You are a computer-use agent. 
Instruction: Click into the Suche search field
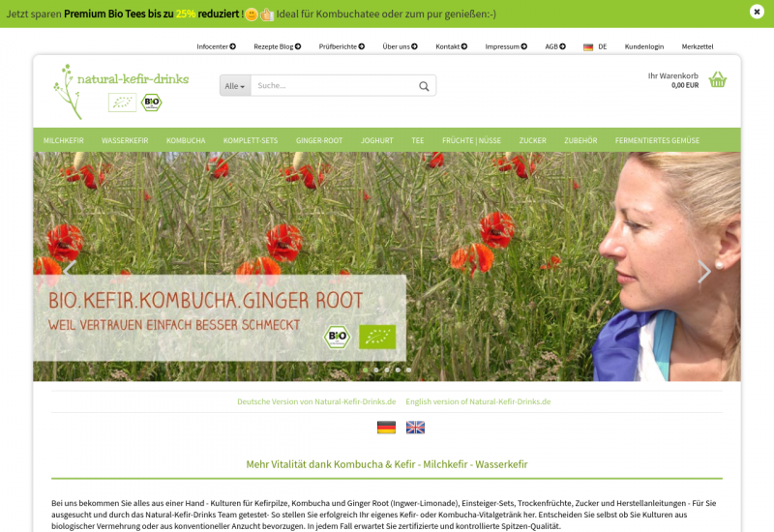[x=334, y=86]
